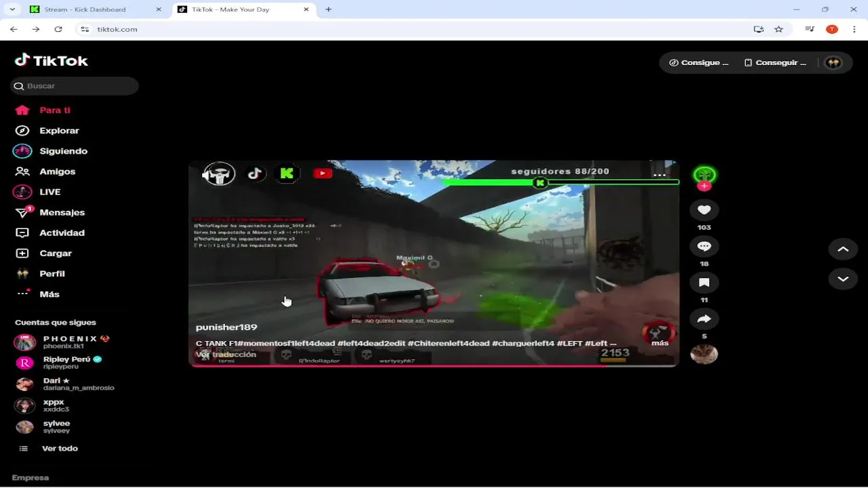The image size is (868, 488).
Task: Open browser media controls icon
Action: (810, 29)
